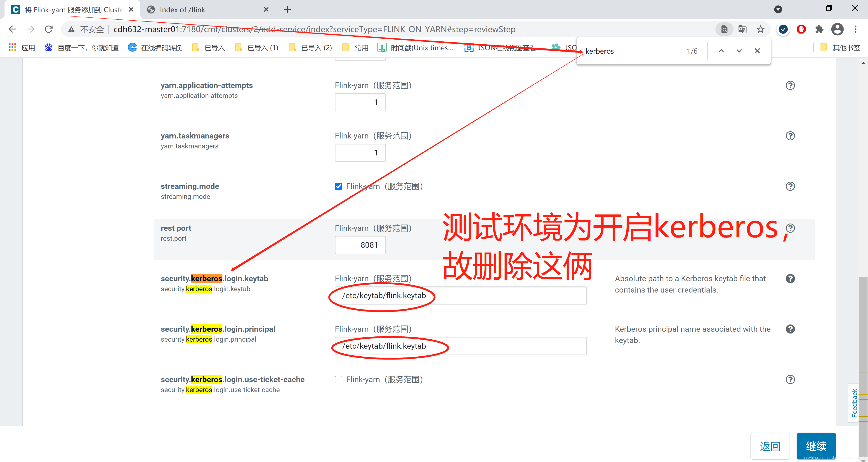This screenshot has height=462, width=868.
Task: Go to previous kerberos find match
Action: click(x=721, y=51)
